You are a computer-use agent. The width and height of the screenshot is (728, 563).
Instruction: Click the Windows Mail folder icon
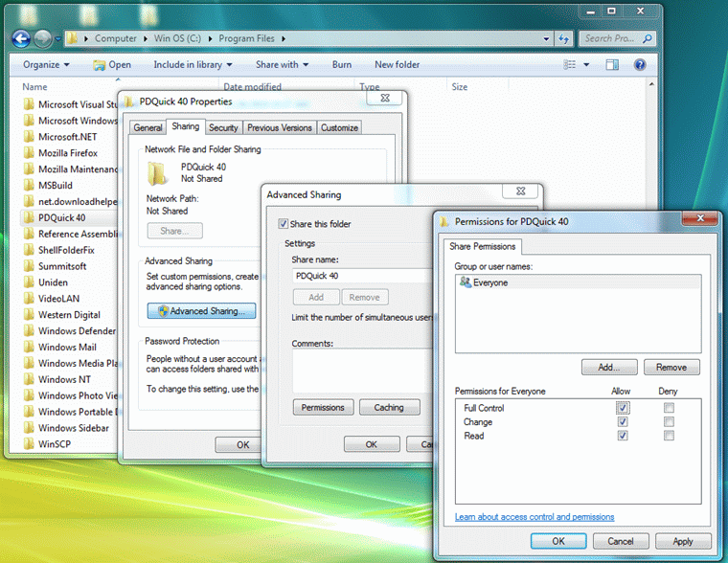click(x=28, y=348)
